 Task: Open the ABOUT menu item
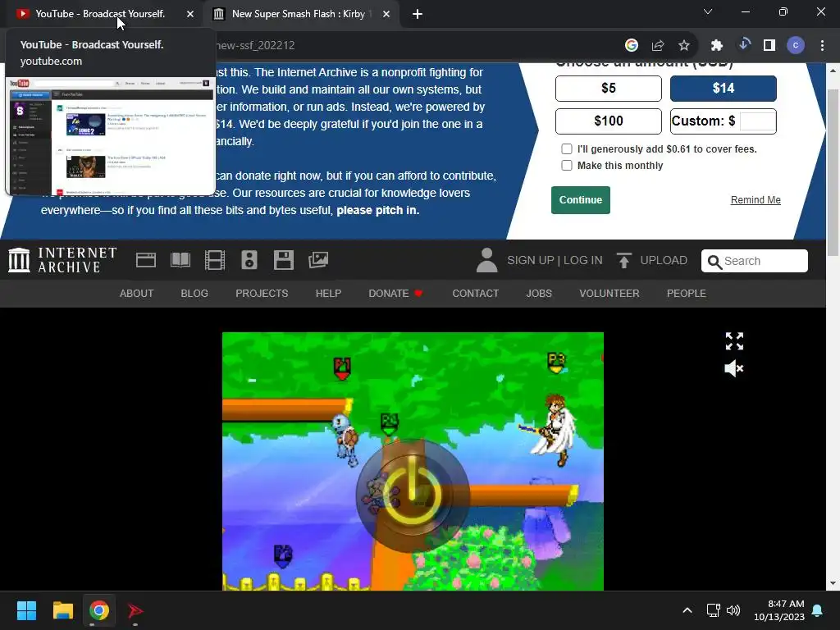(x=137, y=294)
